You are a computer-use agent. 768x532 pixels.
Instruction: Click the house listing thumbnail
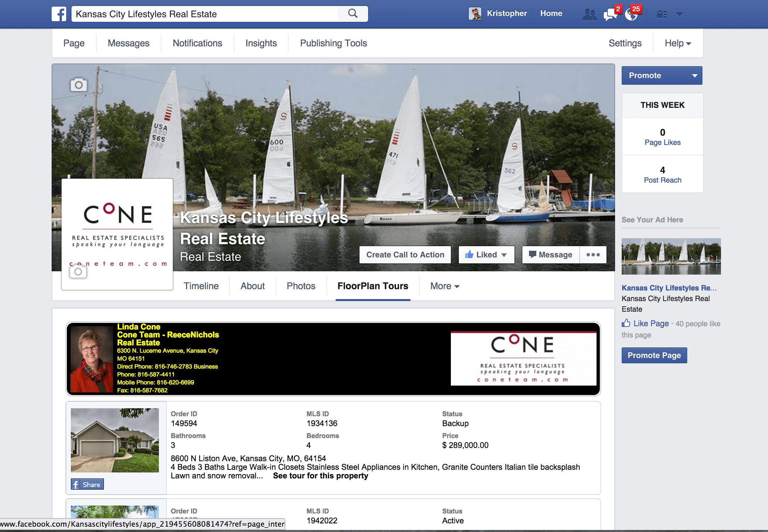pos(115,440)
